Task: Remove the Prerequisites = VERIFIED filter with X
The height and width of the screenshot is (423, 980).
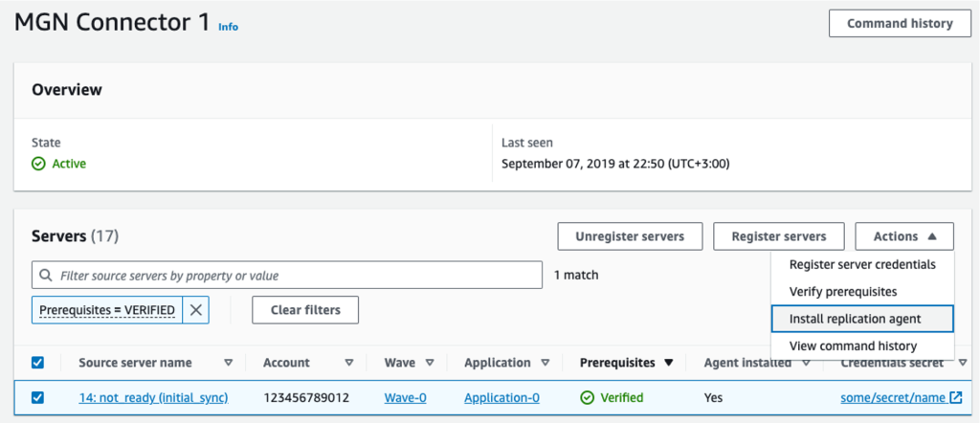Action: pyautogui.click(x=195, y=310)
